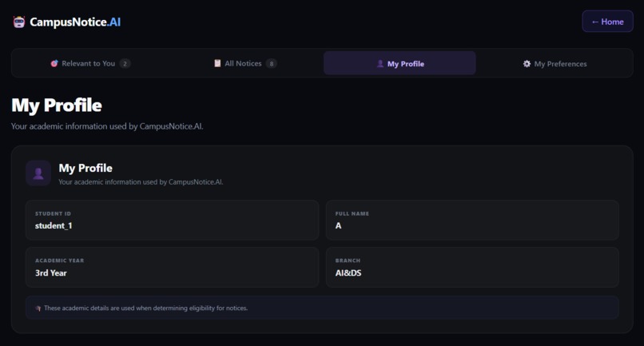Click the BRANCH label
Image resolution: width=644 pixels, height=346 pixels.
coord(348,260)
